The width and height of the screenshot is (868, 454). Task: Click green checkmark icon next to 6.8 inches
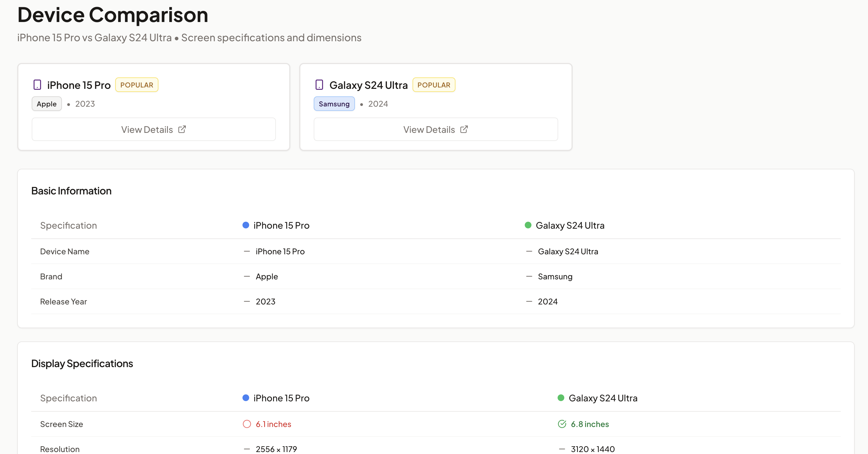562,424
